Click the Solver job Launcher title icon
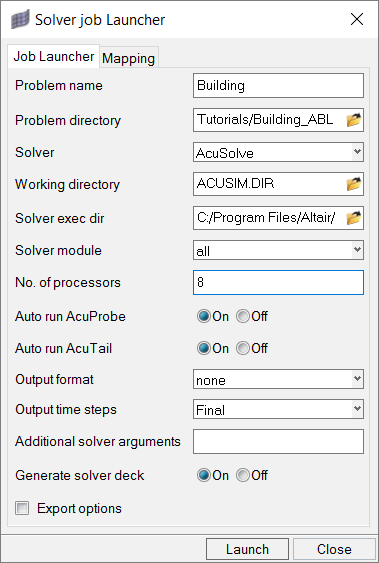This screenshot has height=563, width=379. click(20, 20)
